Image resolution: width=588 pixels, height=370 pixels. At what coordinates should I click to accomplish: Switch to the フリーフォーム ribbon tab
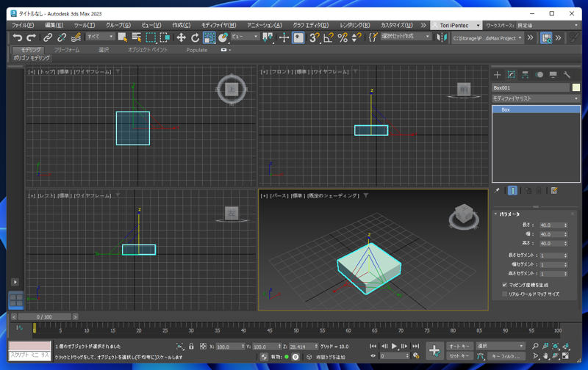click(x=67, y=50)
